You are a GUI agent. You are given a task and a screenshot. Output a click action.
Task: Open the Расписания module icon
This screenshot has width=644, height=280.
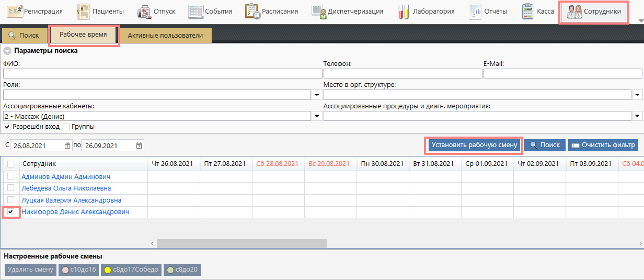252,11
